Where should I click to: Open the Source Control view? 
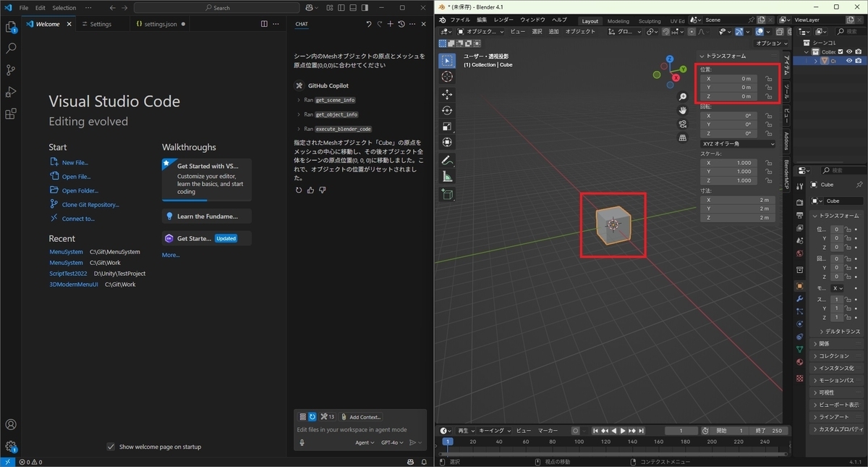coord(11,70)
